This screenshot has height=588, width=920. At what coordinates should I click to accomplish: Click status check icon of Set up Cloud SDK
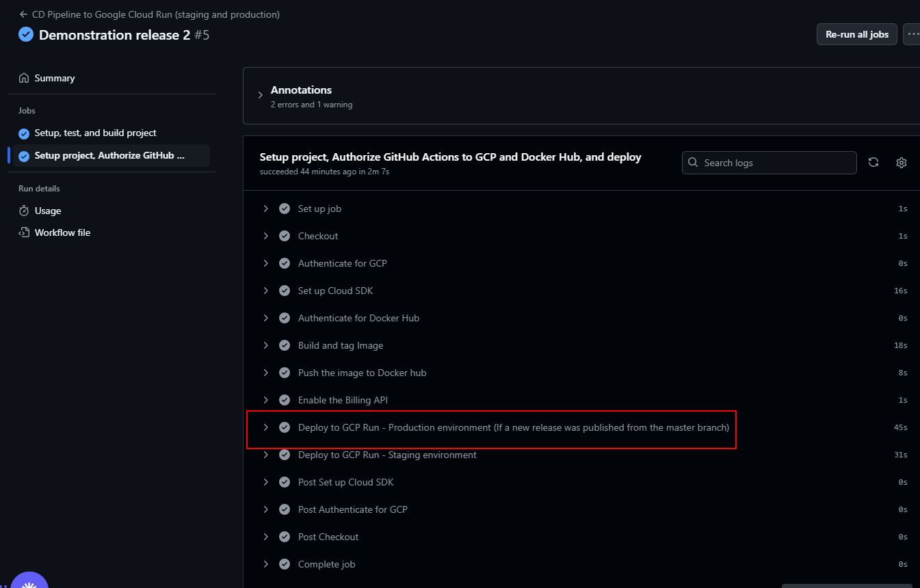(285, 291)
